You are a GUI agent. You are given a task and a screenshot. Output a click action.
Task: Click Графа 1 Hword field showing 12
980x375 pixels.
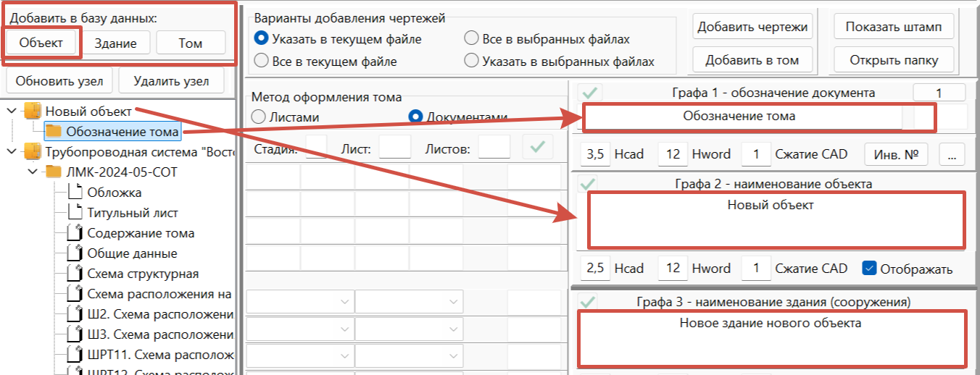point(673,153)
